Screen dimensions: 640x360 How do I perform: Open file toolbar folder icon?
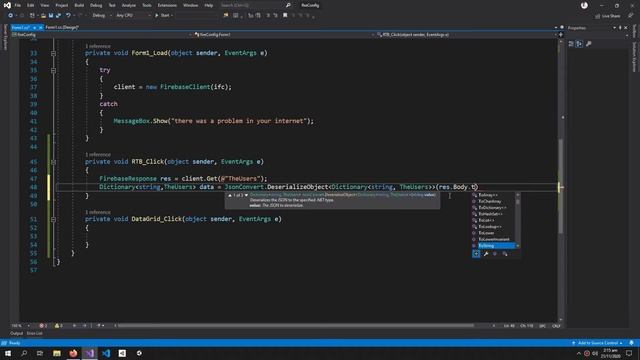43,16
